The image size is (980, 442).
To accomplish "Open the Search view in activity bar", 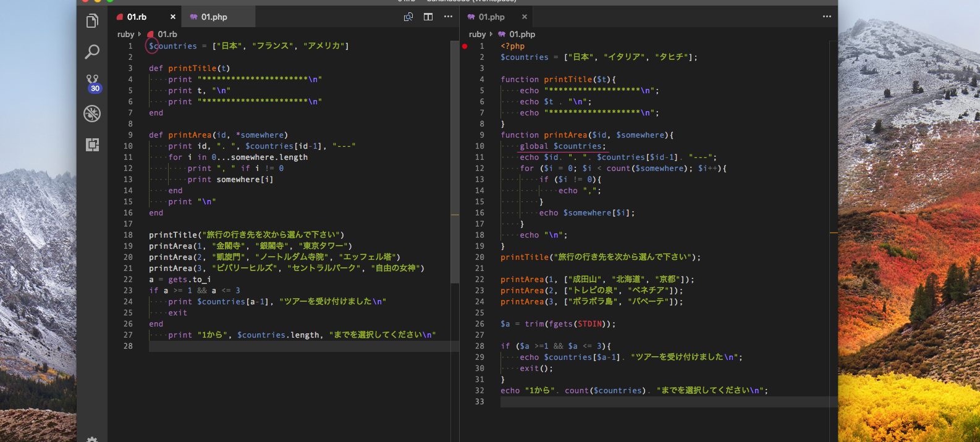I will pos(92,52).
